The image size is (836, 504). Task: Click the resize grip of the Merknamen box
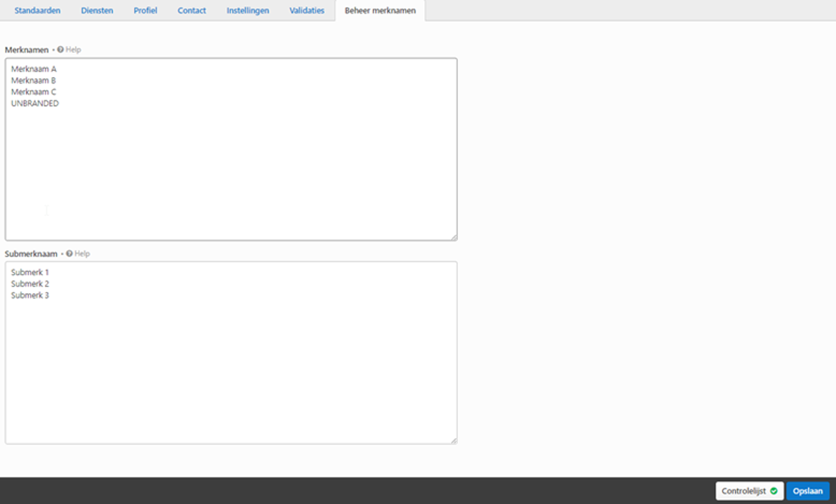coord(454,236)
